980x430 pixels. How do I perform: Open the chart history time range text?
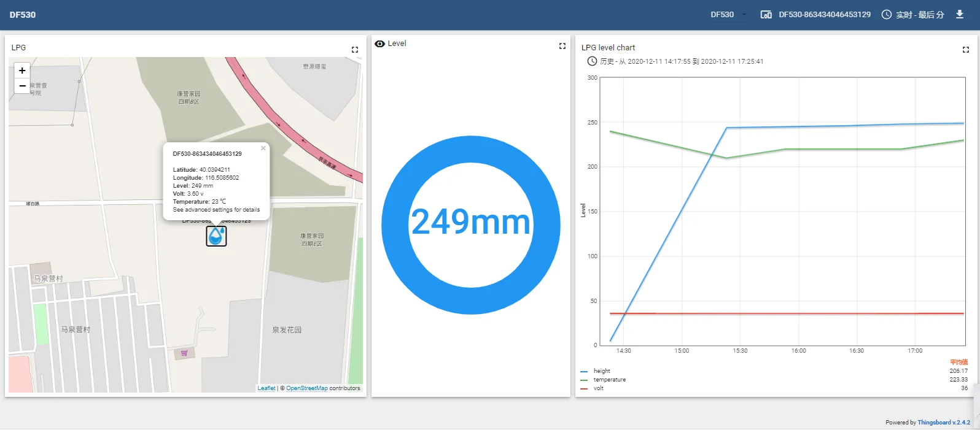click(x=682, y=61)
